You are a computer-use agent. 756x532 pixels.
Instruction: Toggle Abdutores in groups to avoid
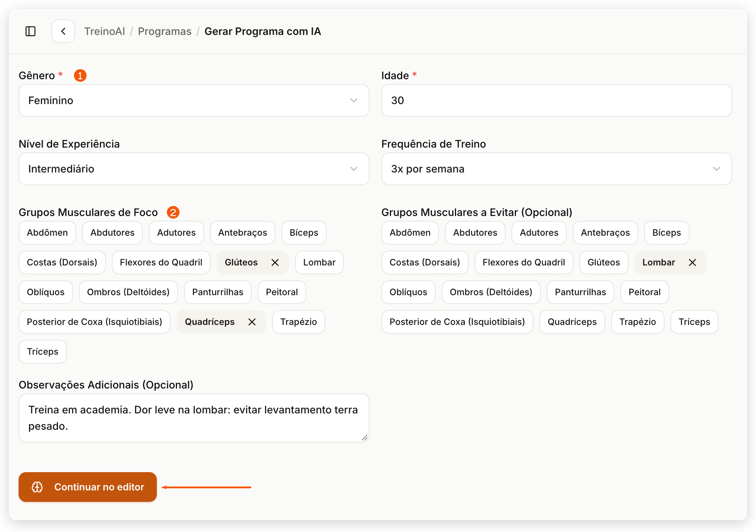[x=475, y=233]
